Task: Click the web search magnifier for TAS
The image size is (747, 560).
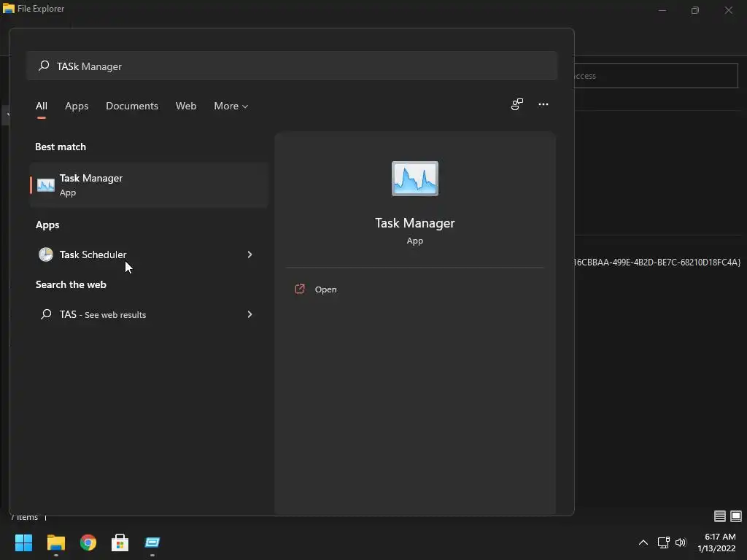Action: (46, 314)
